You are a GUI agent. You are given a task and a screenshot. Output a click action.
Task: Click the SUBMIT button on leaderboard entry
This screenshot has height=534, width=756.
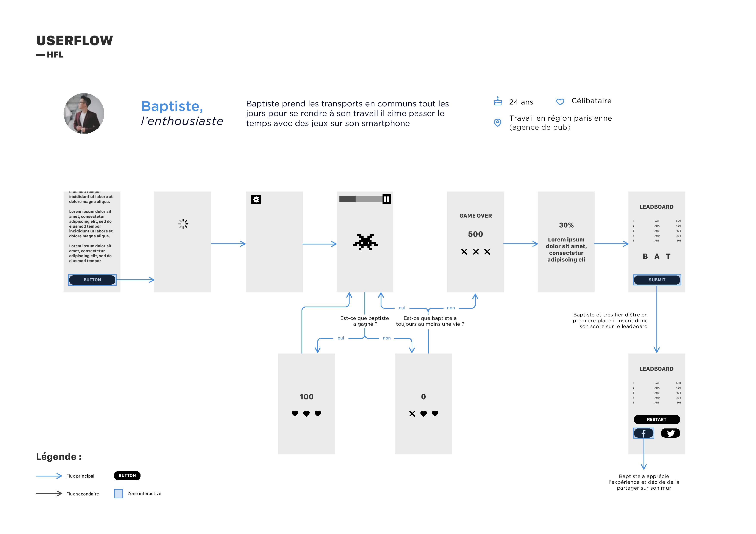point(657,280)
